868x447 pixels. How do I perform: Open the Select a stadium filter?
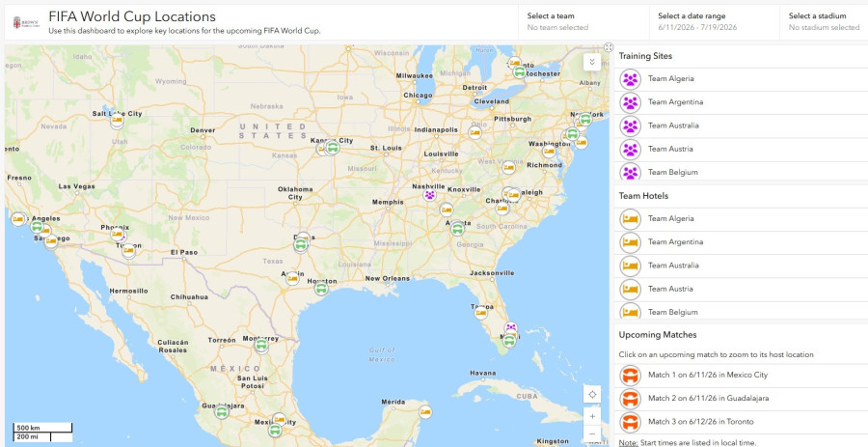pos(824,22)
